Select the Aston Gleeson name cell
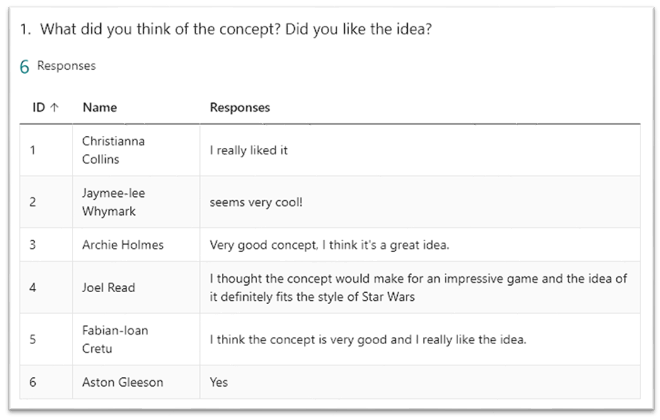 (122, 382)
